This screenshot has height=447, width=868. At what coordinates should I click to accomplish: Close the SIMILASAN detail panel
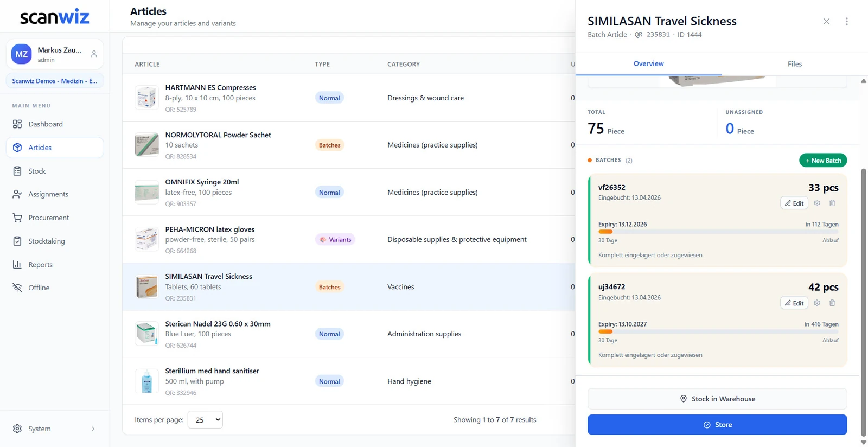click(x=826, y=22)
